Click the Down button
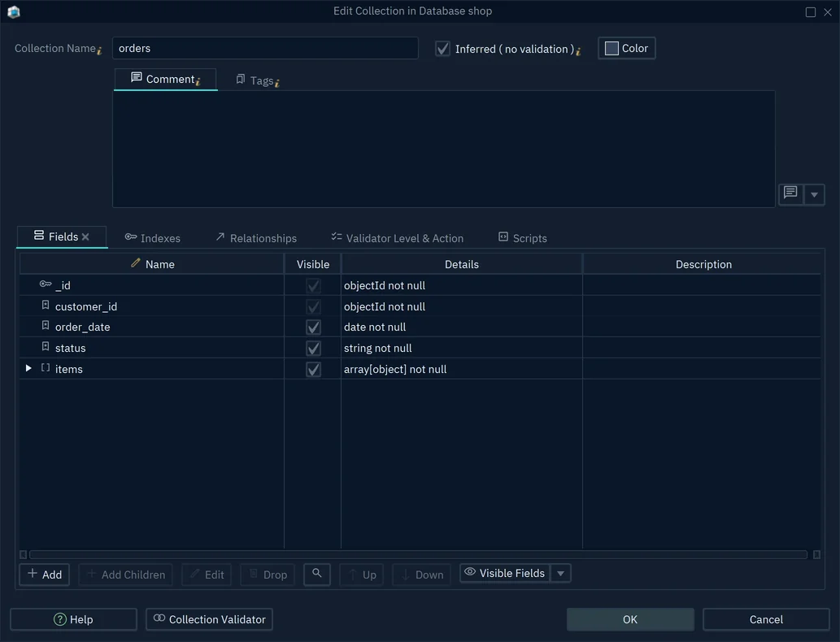The height and width of the screenshot is (642, 840). (x=422, y=575)
